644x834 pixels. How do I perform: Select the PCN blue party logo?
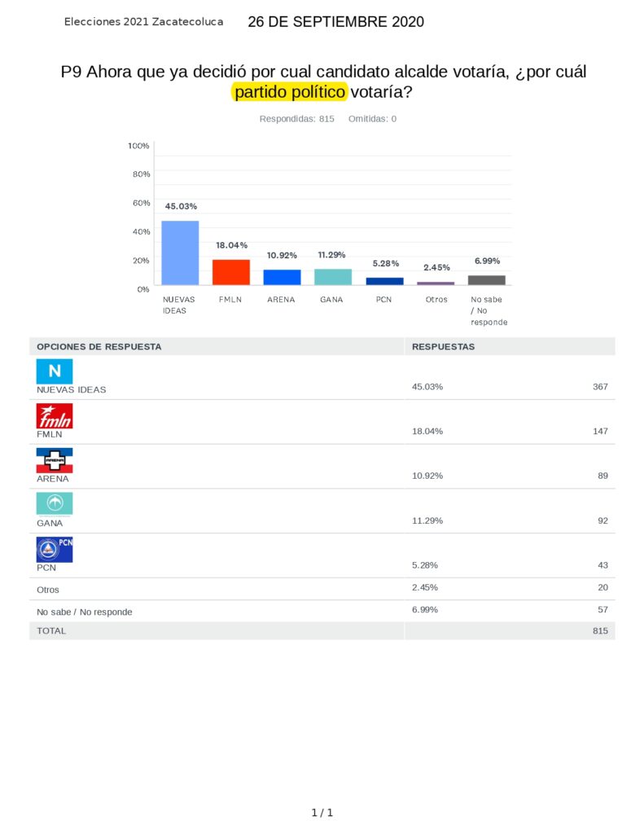click(55, 550)
